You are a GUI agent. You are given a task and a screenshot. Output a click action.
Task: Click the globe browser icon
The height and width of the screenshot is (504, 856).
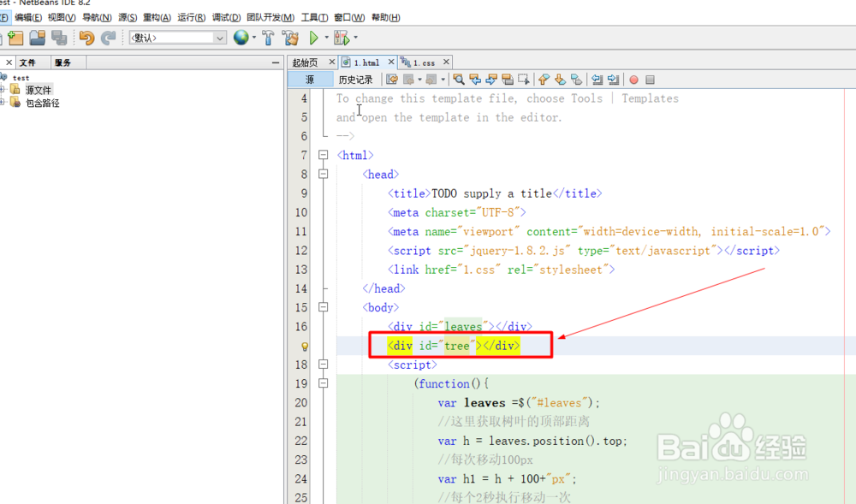tap(241, 37)
